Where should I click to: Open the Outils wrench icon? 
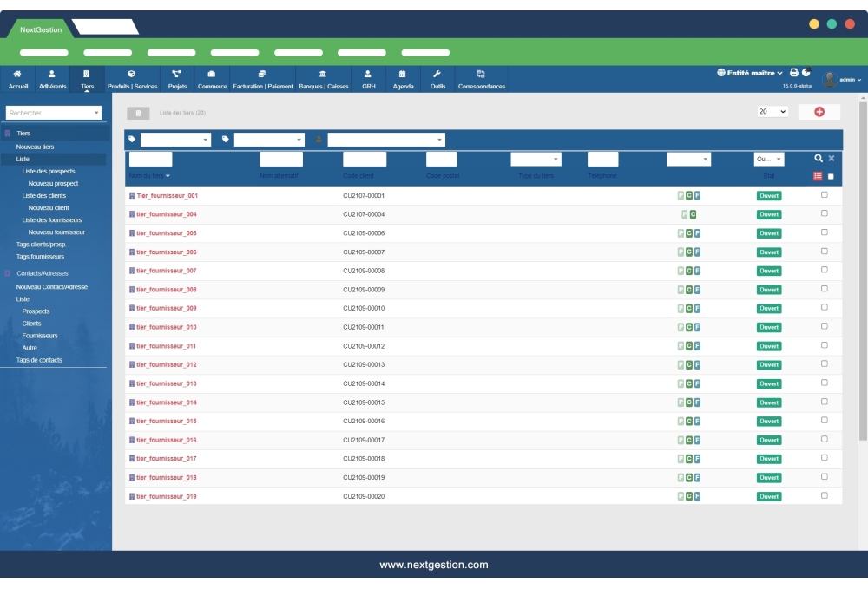[x=437, y=75]
